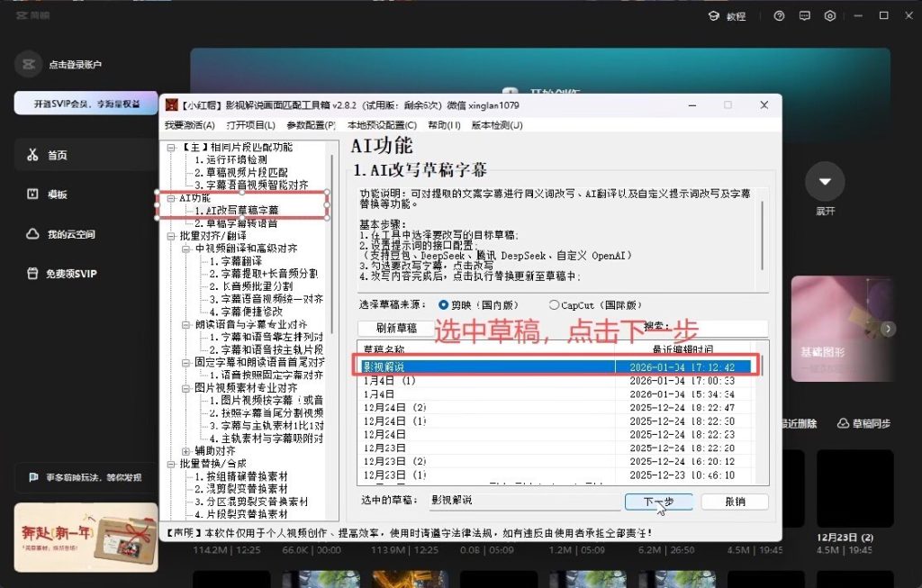Select the CapCut（国际版）radio button
Screen dimensions: 922x588
(554, 305)
